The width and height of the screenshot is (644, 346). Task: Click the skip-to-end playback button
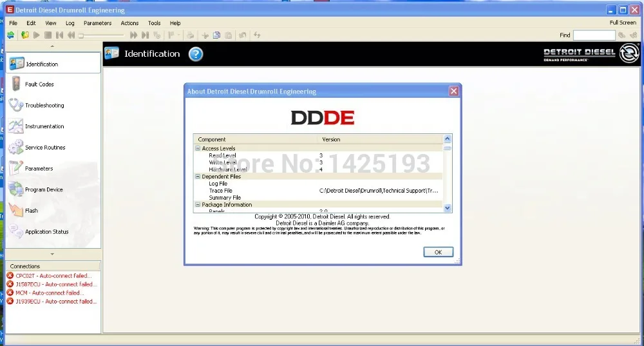click(145, 35)
